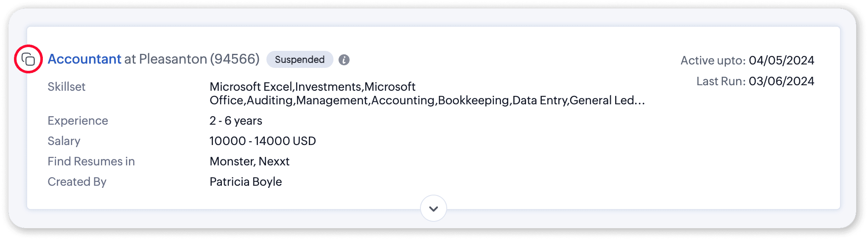
Task: Click the Experience field label
Action: (x=78, y=120)
